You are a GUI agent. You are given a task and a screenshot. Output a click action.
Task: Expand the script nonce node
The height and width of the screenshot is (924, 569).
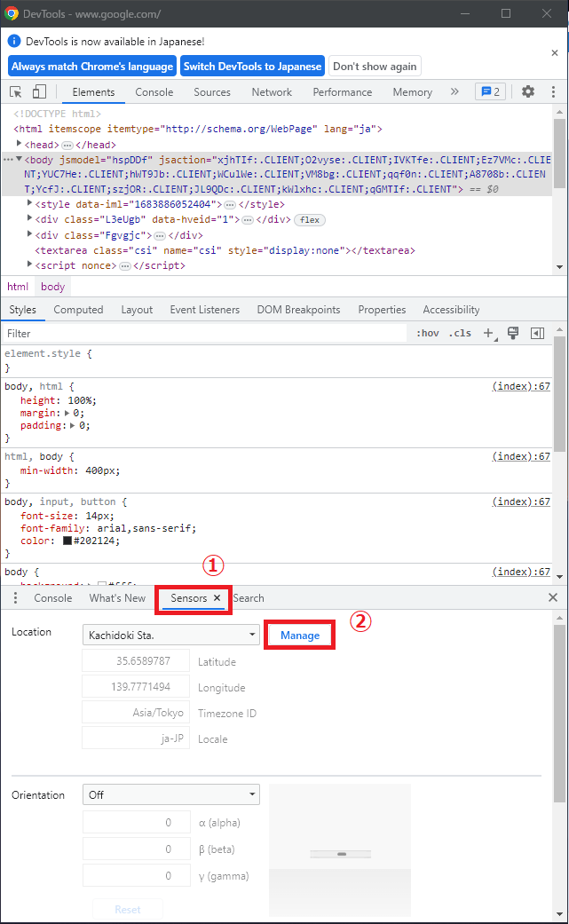click(29, 265)
